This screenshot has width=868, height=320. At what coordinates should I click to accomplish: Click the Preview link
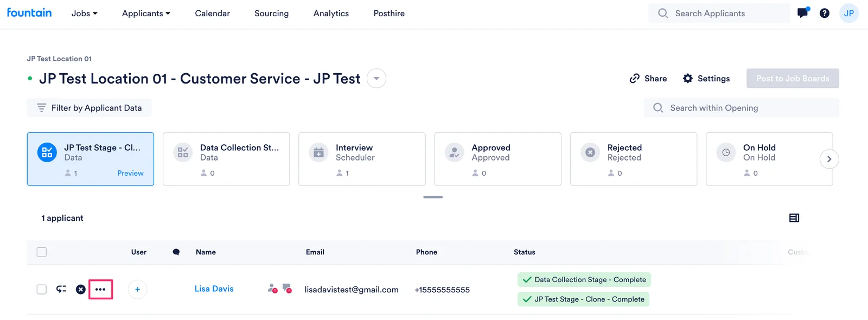(x=131, y=173)
